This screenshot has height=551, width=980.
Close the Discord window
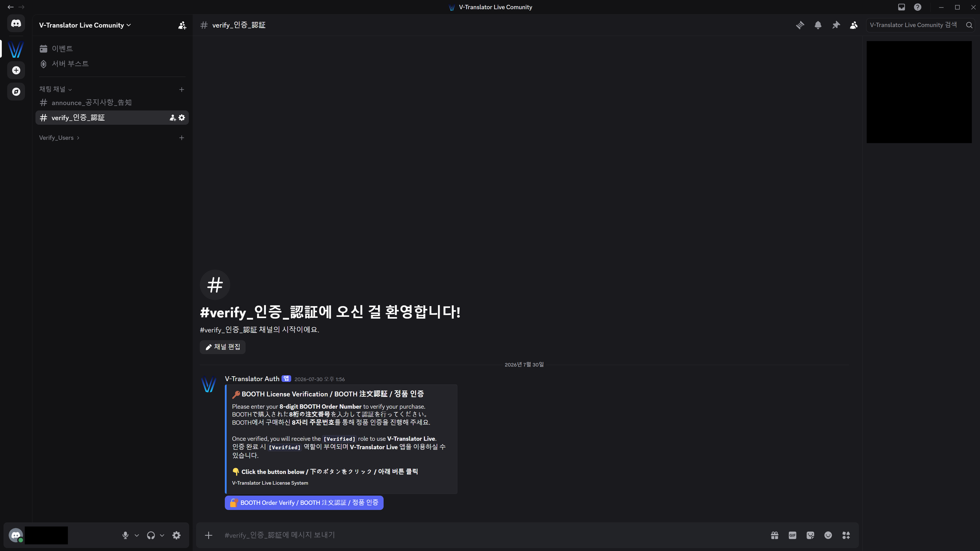pyautogui.click(x=973, y=7)
